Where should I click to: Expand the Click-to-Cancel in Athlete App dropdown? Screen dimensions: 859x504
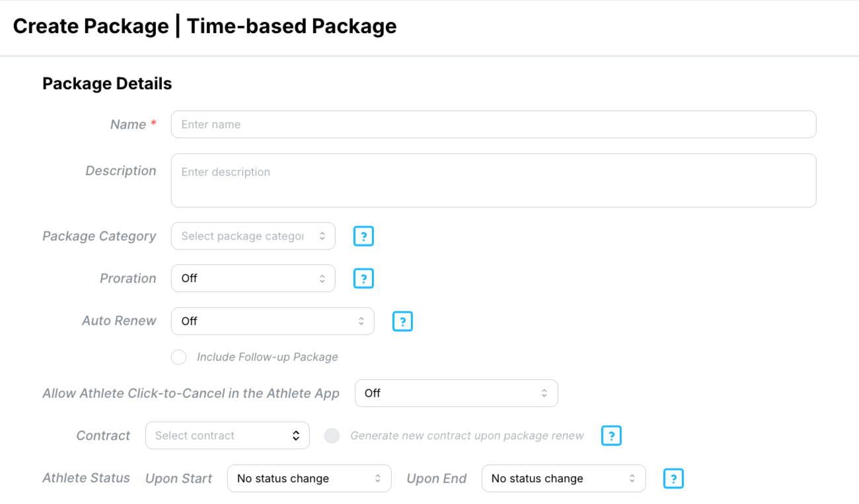(x=457, y=393)
